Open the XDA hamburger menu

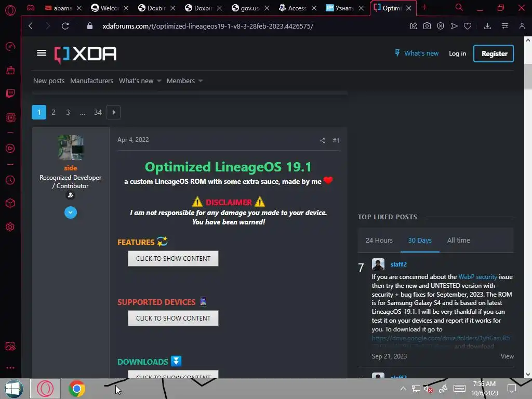pos(42,53)
